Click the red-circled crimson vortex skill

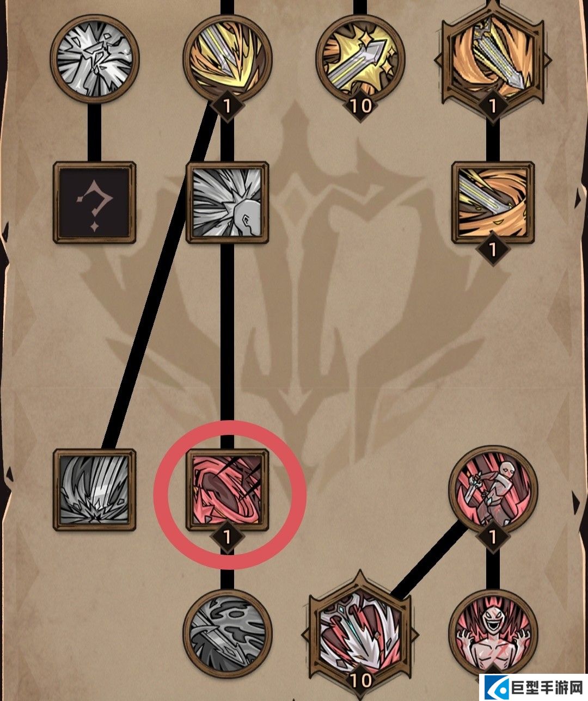pos(228,490)
